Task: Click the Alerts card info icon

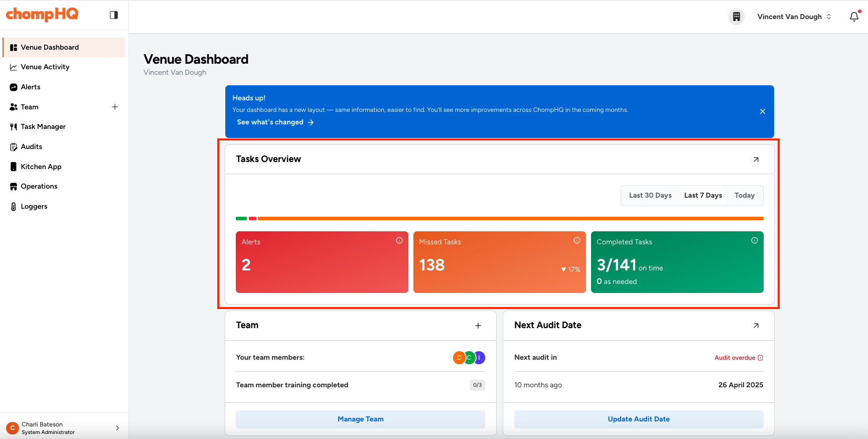Action: coord(399,241)
